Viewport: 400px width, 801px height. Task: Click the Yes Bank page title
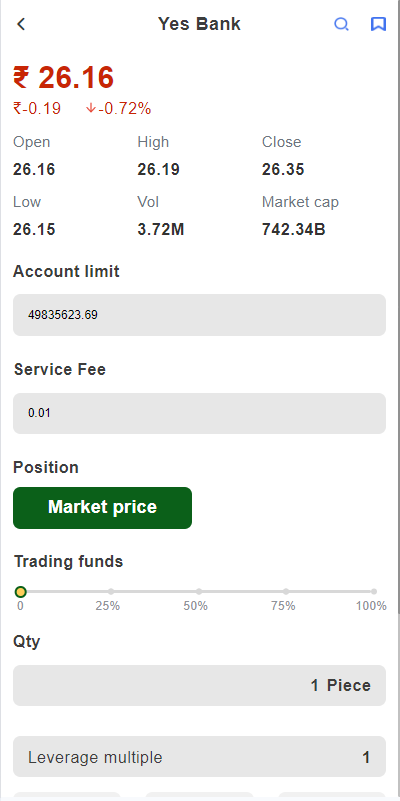(199, 24)
